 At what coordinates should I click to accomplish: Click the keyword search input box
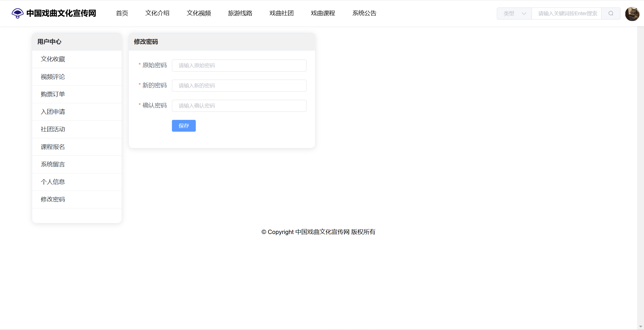click(566, 14)
